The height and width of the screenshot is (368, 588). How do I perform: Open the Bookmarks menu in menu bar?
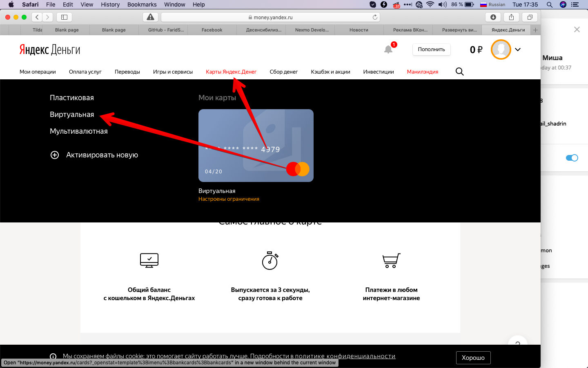142,4
